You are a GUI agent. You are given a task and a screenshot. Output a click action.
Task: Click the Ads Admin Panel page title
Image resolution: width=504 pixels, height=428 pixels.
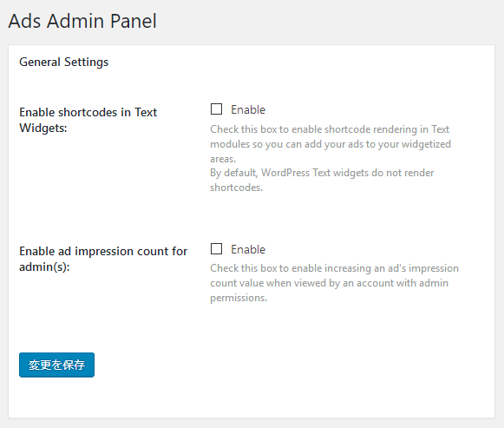tap(82, 21)
